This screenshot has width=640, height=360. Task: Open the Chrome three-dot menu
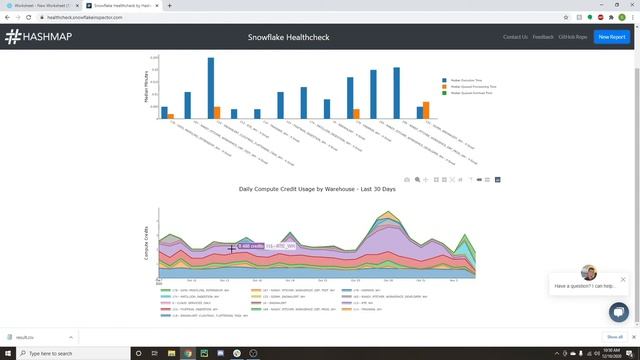[633, 17]
